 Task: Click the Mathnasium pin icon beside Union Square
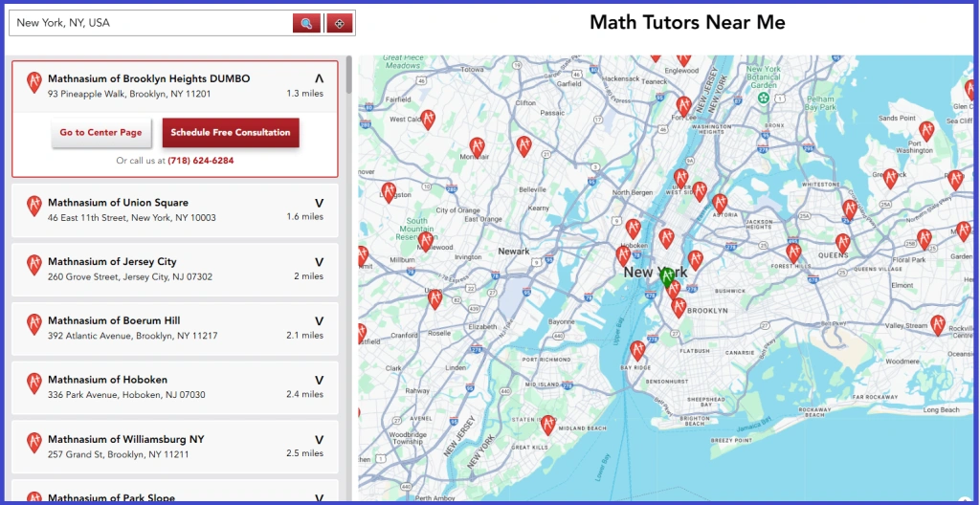[34, 206]
